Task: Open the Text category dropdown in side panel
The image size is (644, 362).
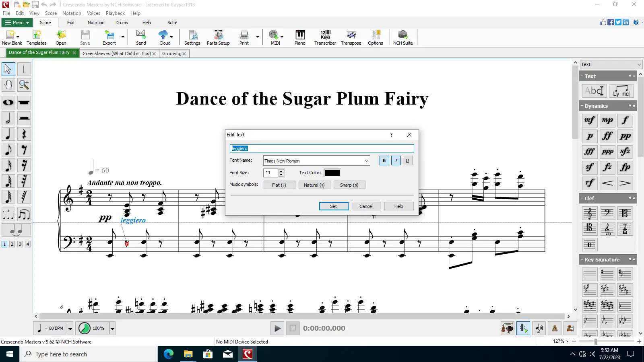Action: 611,64
